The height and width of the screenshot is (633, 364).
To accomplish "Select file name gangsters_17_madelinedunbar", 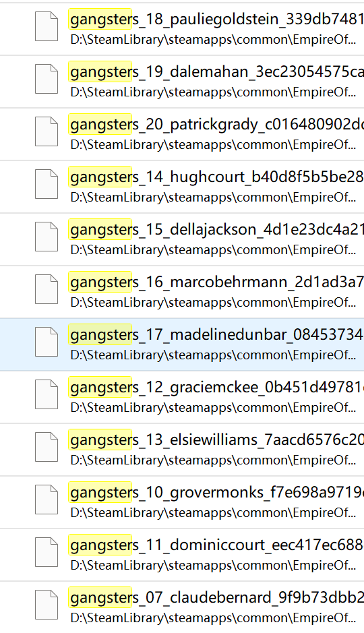I will point(216,334).
